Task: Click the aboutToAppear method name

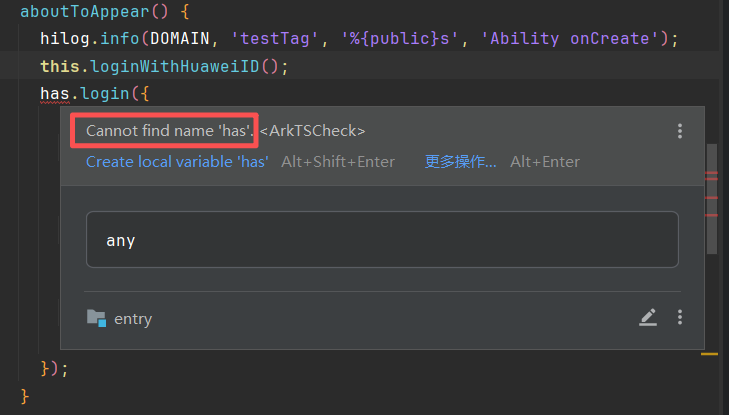Action: coord(85,11)
